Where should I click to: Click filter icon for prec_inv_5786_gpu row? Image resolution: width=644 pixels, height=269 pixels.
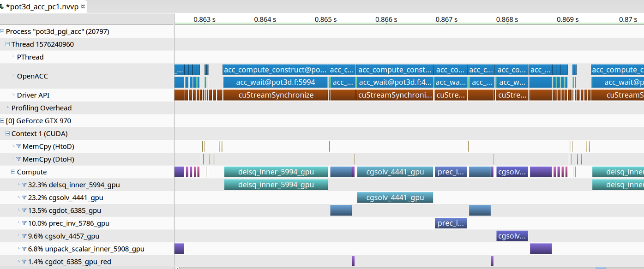24,224
